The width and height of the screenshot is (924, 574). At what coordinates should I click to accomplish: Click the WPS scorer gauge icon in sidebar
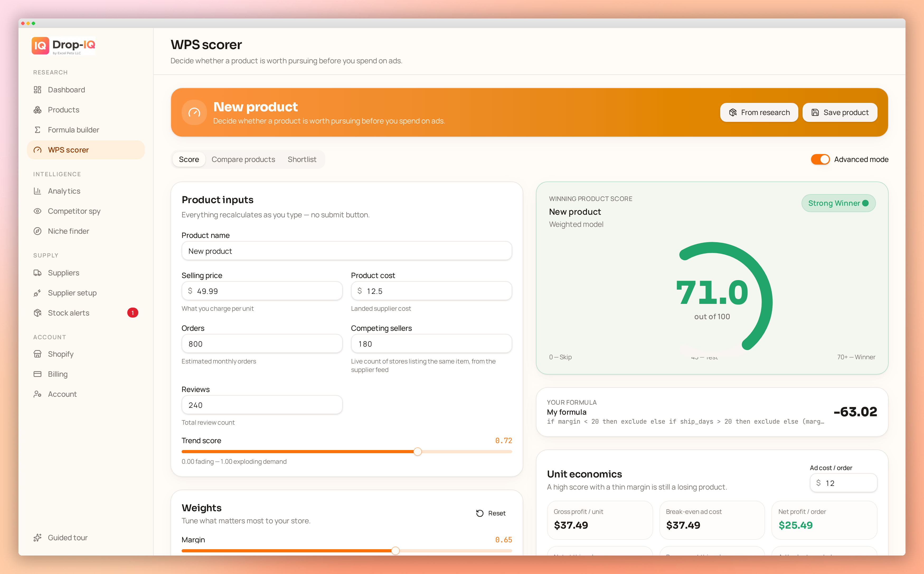click(37, 150)
